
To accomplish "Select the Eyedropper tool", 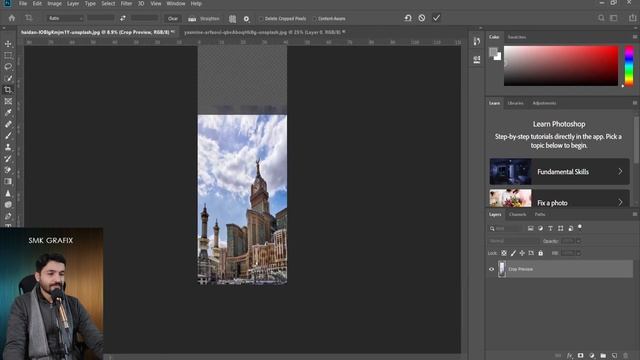I will pyautogui.click(x=8, y=113).
